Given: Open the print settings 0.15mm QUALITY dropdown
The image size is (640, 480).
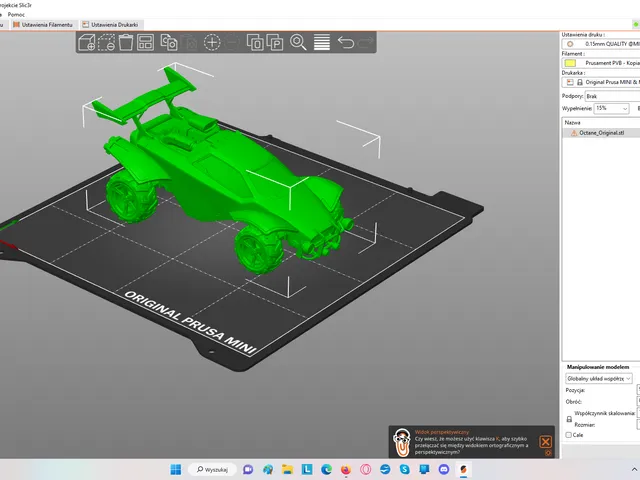Looking at the screenshot, I should (601, 44).
